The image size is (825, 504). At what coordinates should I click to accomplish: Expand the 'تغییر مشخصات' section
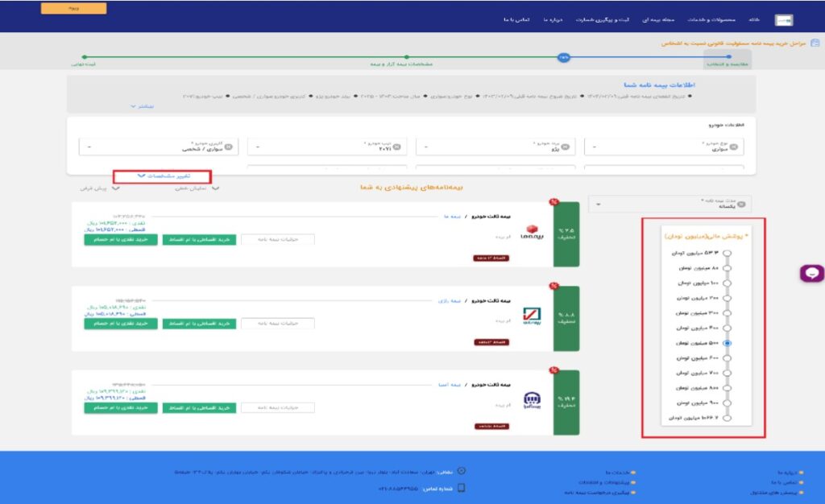[162, 176]
